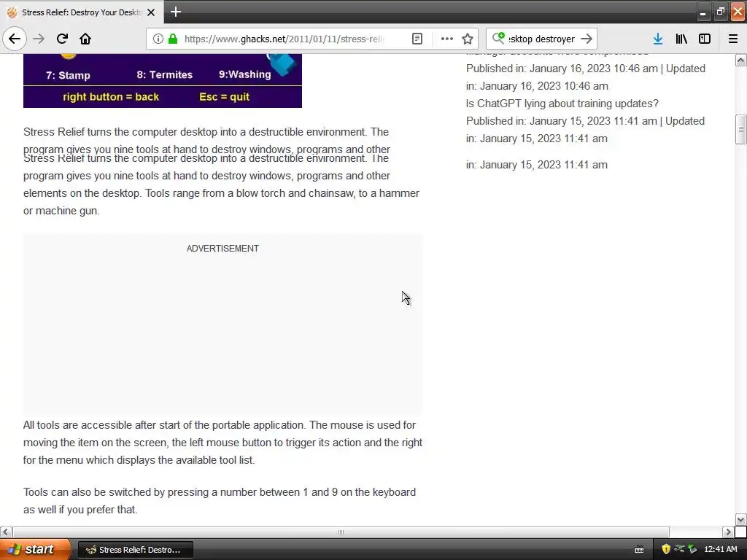Click the '8: Termites' label in image
Image resolution: width=747 pixels, height=560 pixels.
165,74
